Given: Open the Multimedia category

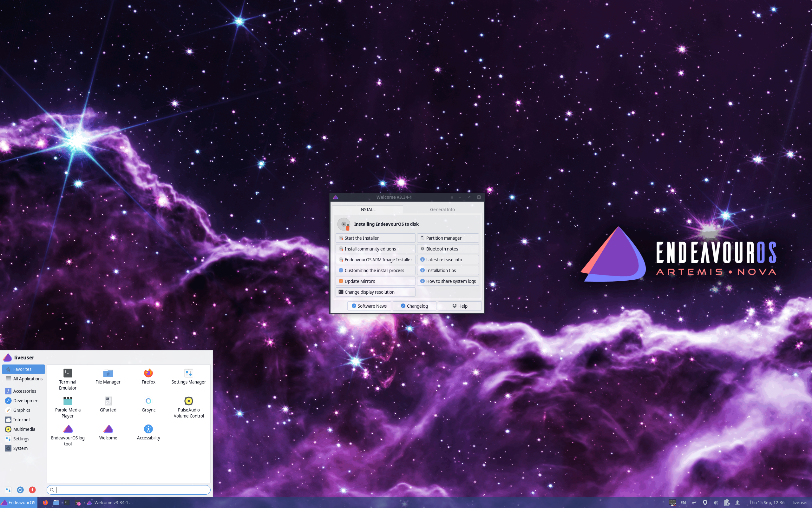Looking at the screenshot, I should 23,429.
